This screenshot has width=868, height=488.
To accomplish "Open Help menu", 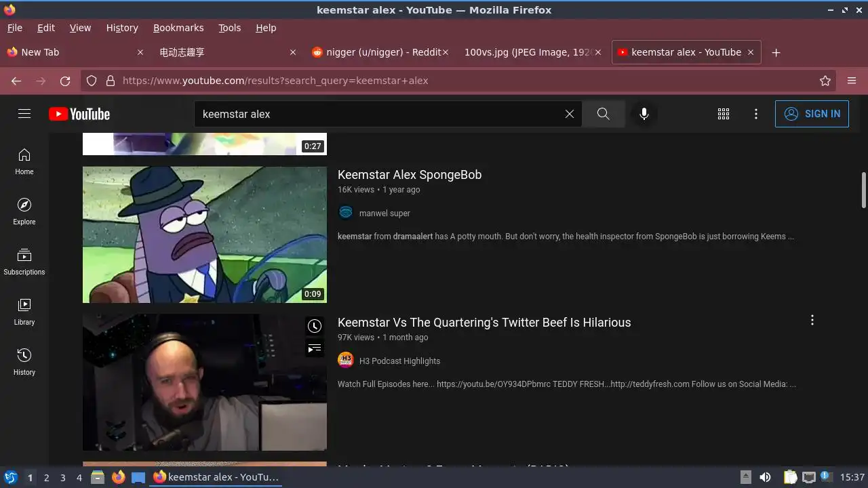I will coord(266,28).
